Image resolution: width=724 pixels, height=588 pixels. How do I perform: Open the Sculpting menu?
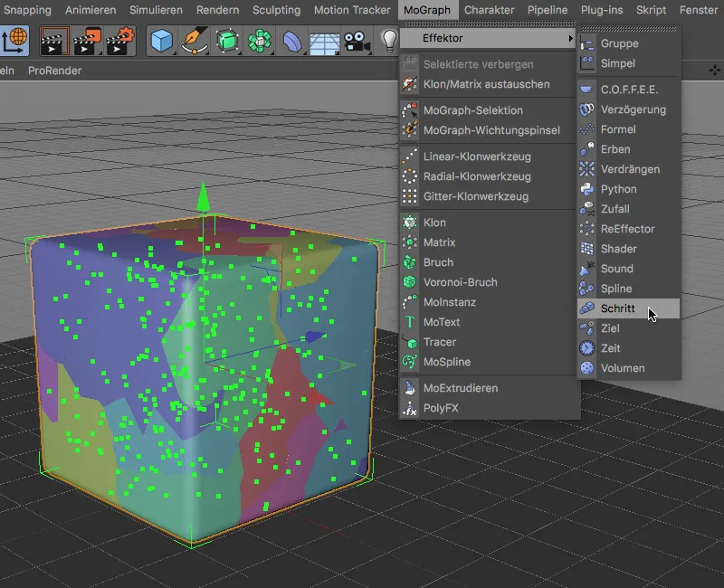tap(276, 10)
